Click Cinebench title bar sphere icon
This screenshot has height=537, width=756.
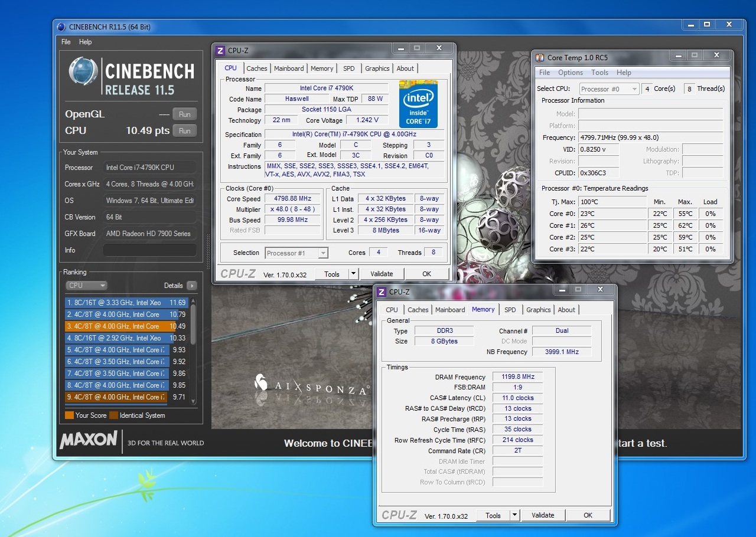point(61,27)
